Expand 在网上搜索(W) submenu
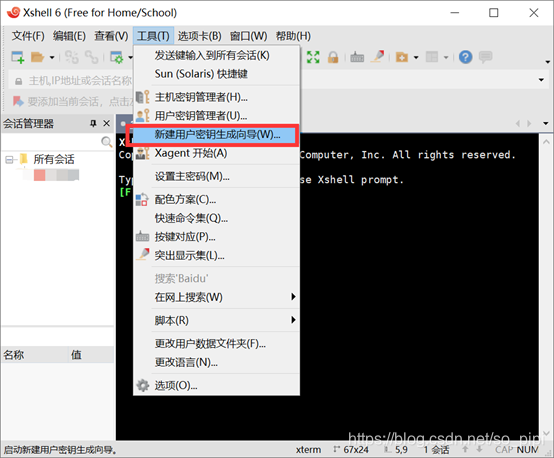Screen dimensions: 554x458 tap(216, 297)
